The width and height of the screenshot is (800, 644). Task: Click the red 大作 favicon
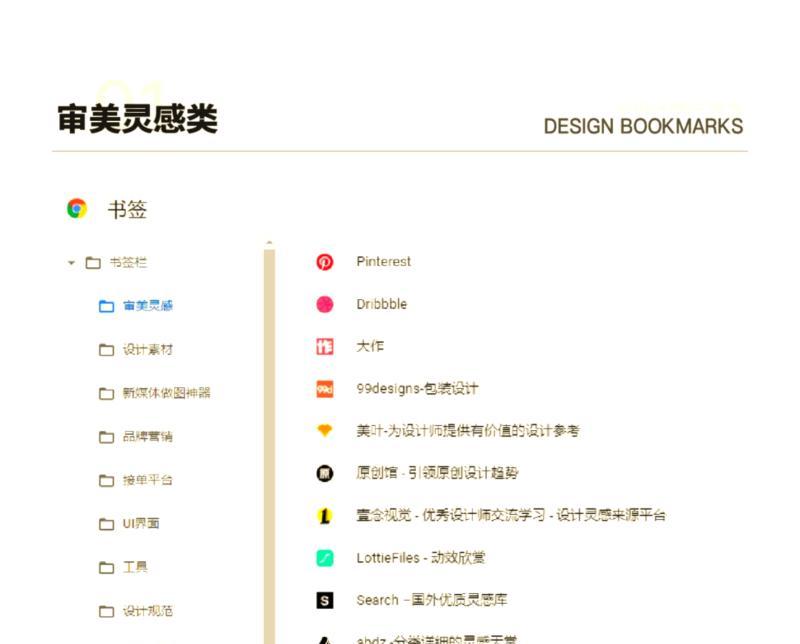pyautogui.click(x=325, y=346)
